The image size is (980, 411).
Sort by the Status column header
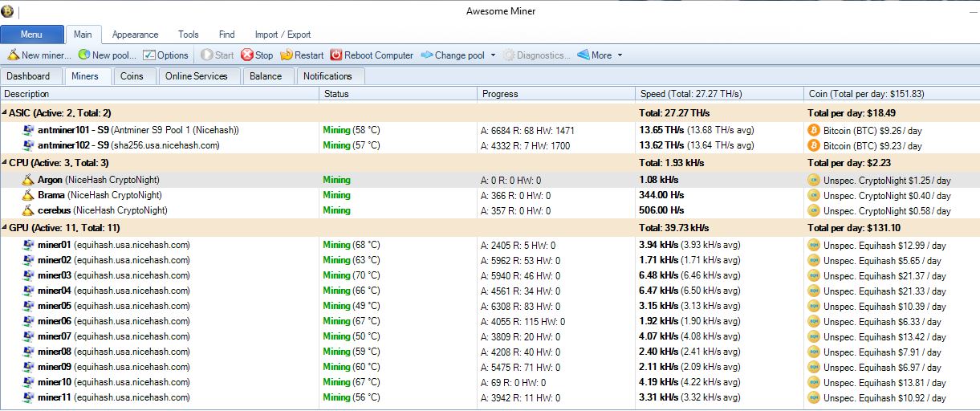click(398, 94)
